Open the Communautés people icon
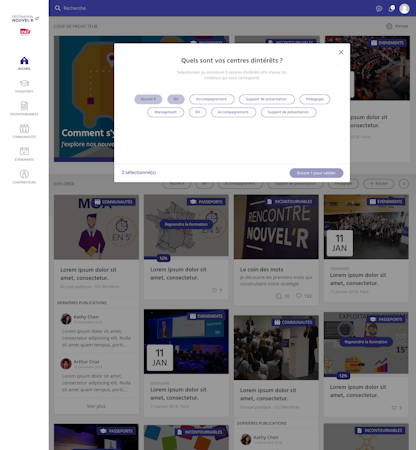Image resolution: width=416 pixels, height=450 pixels. [x=24, y=128]
